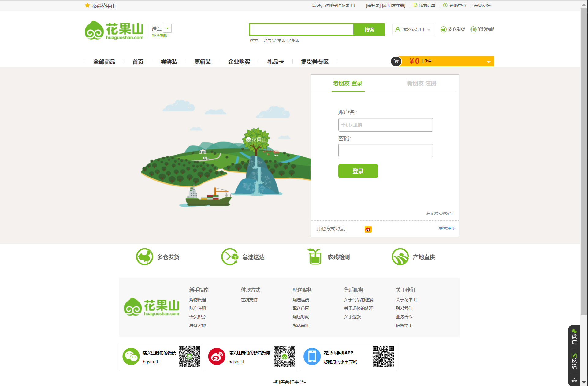This screenshot has height=386, width=588.
Task: Click the 帮助中心 question mark icon
Action: tap(445, 5)
